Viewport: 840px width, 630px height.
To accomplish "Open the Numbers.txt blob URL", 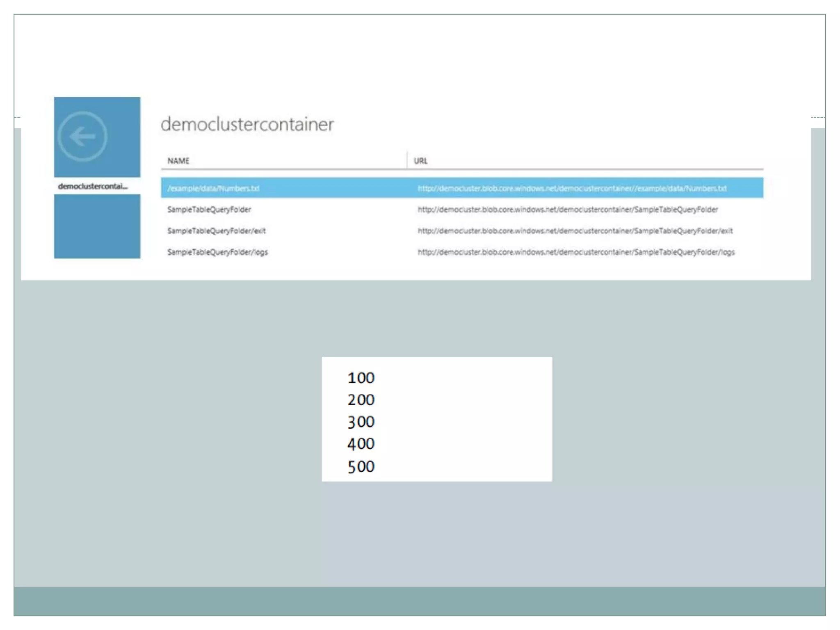I will 572,188.
